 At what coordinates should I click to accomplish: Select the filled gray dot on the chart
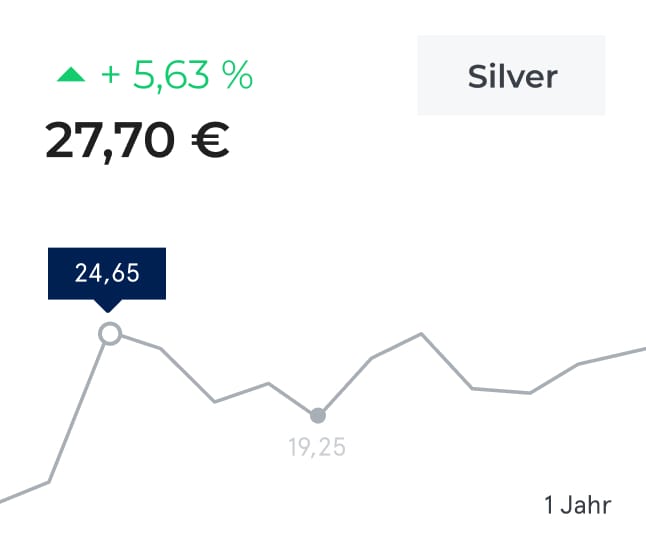(318, 415)
